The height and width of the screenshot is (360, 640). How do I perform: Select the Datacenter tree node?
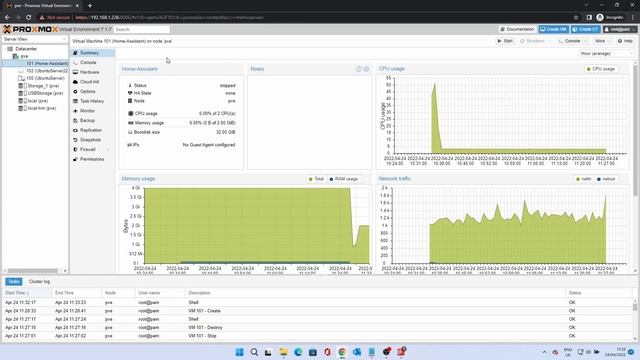pyautogui.click(x=26, y=49)
